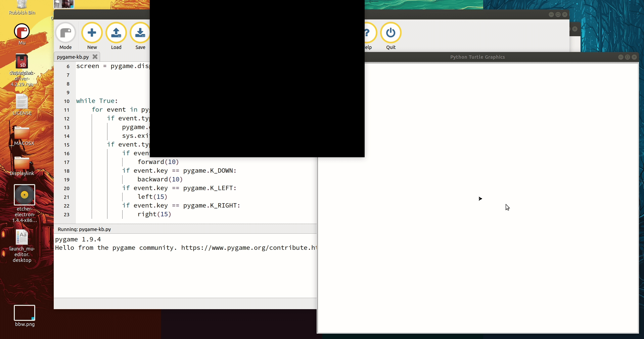Image resolution: width=644 pixels, height=339 pixels.
Task: Close the Python Turtle Graphics window
Action: click(634, 57)
